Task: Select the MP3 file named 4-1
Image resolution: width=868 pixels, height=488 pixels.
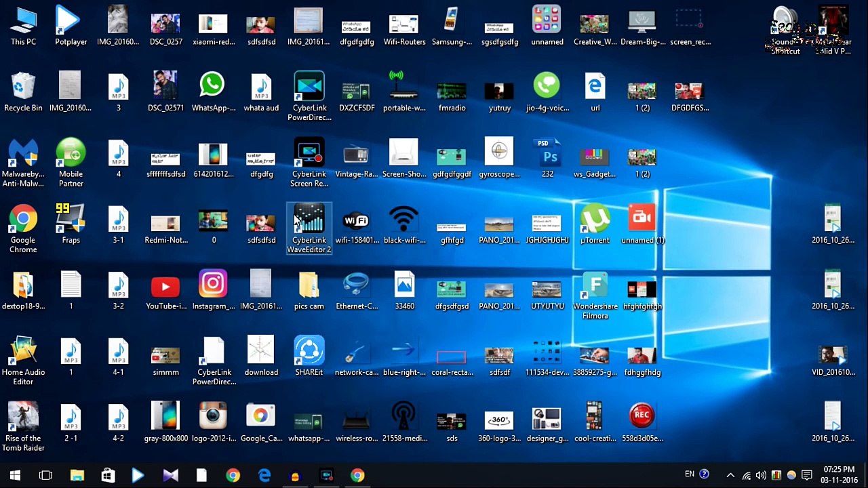Action: [118, 357]
